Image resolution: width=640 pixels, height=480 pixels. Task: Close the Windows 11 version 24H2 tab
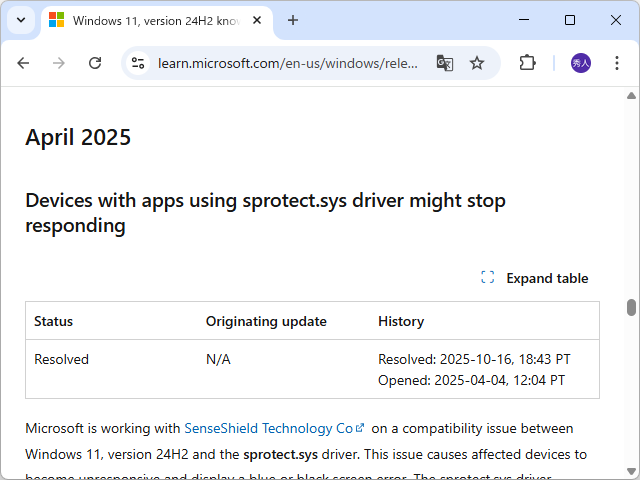click(257, 20)
